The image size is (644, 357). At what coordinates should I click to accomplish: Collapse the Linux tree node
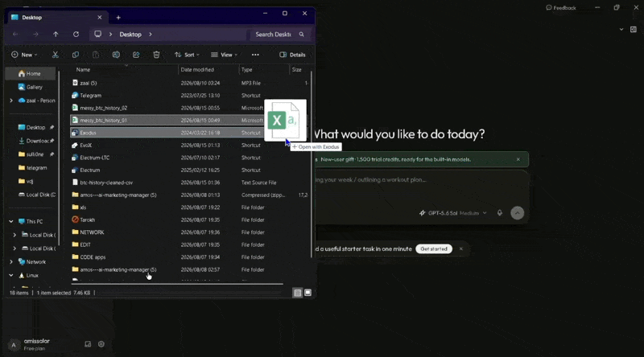(x=11, y=275)
